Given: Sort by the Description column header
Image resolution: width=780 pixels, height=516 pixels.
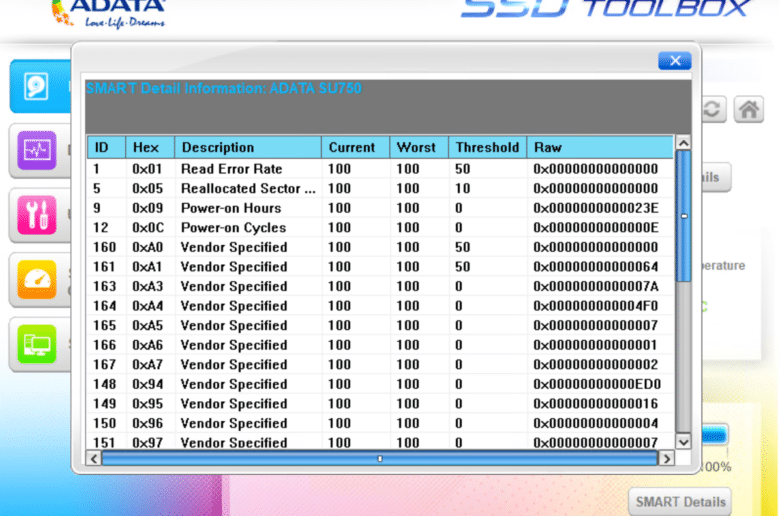Looking at the screenshot, I should point(248,147).
